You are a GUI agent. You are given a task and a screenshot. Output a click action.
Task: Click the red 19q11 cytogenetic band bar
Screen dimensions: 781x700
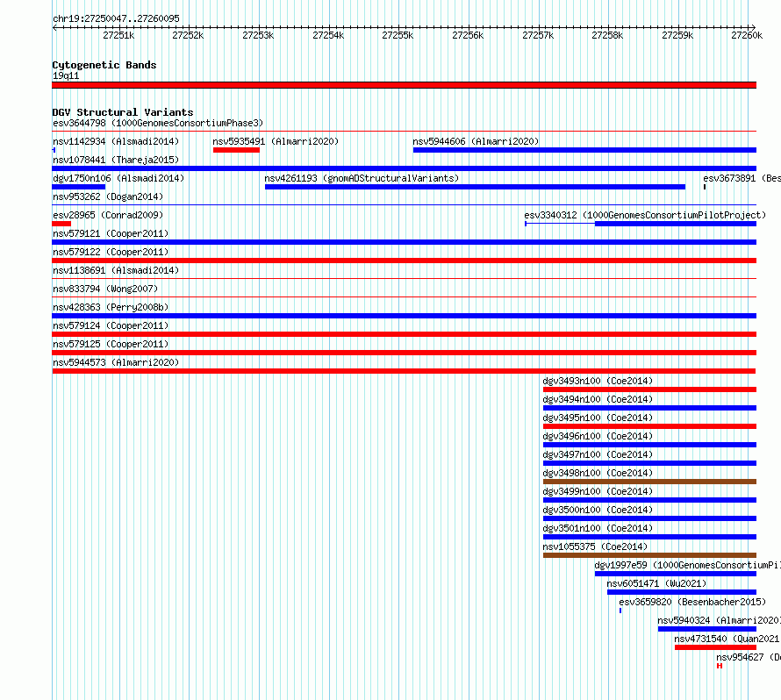(x=404, y=85)
